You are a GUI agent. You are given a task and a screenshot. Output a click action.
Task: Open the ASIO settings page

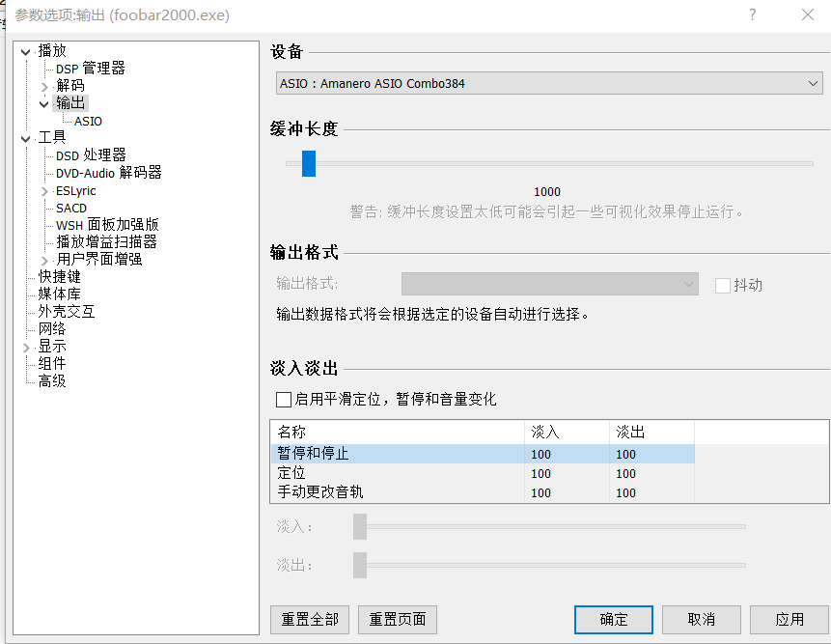coord(88,122)
